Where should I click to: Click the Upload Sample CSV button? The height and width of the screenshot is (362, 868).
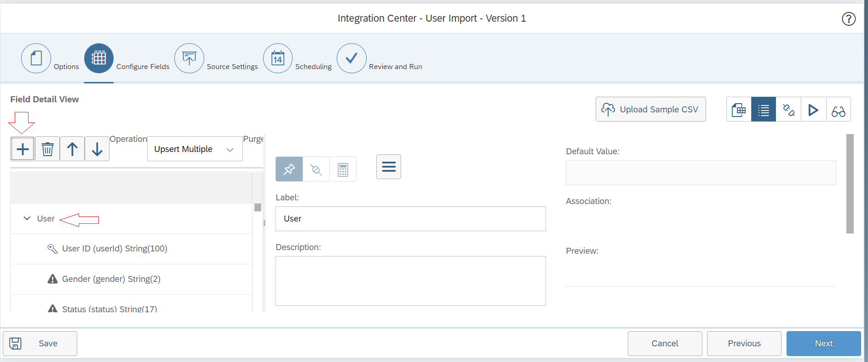click(650, 109)
